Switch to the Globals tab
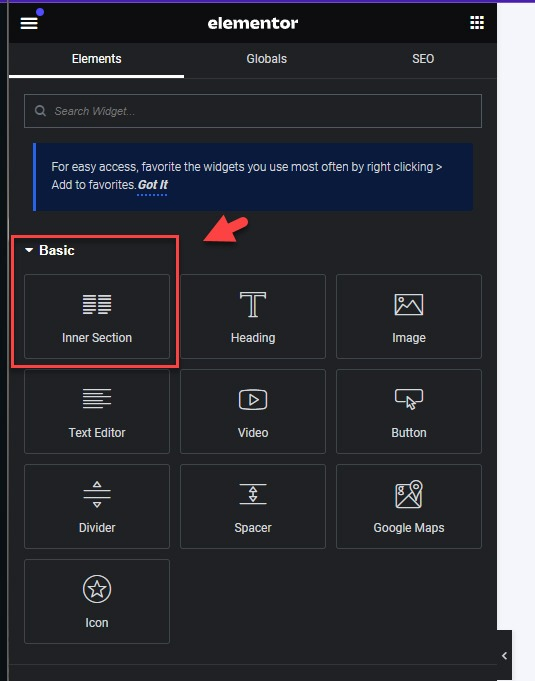This screenshot has height=681, width=535. coord(267,59)
